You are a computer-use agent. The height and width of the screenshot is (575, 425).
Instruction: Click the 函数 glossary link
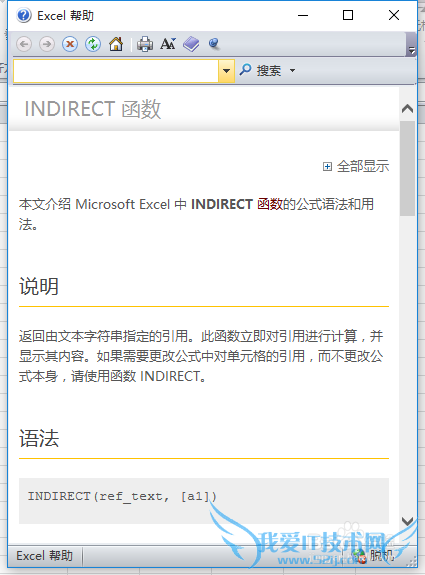(x=270, y=204)
